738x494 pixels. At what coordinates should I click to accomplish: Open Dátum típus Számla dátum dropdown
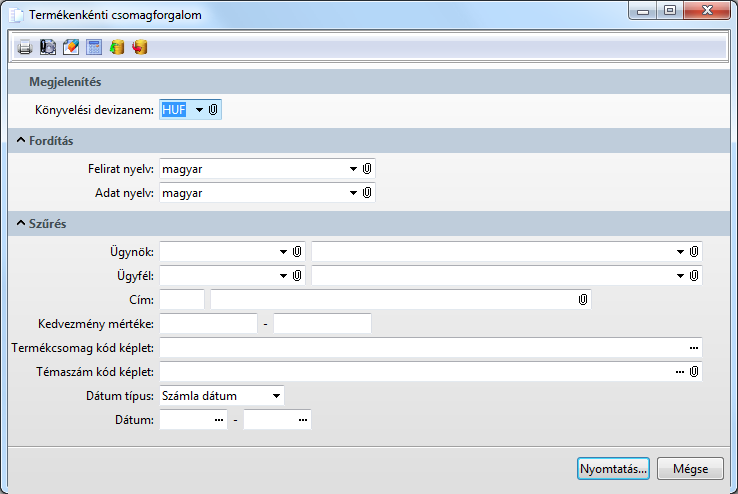[x=276, y=396]
